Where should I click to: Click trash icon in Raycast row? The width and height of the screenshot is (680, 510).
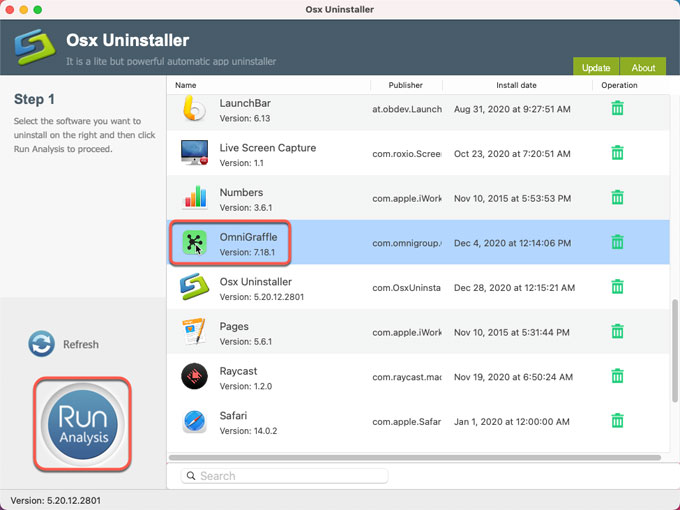point(617,376)
